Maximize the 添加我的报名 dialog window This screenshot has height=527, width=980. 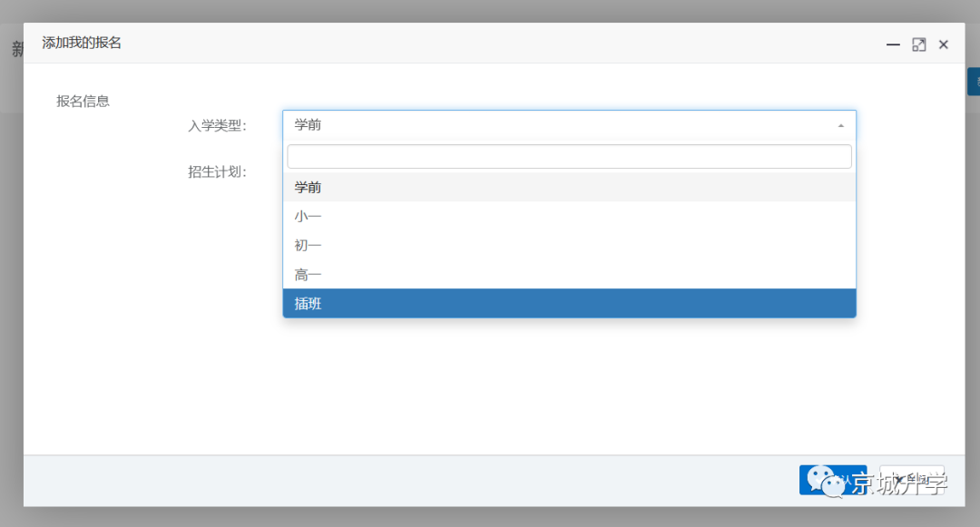click(918, 45)
